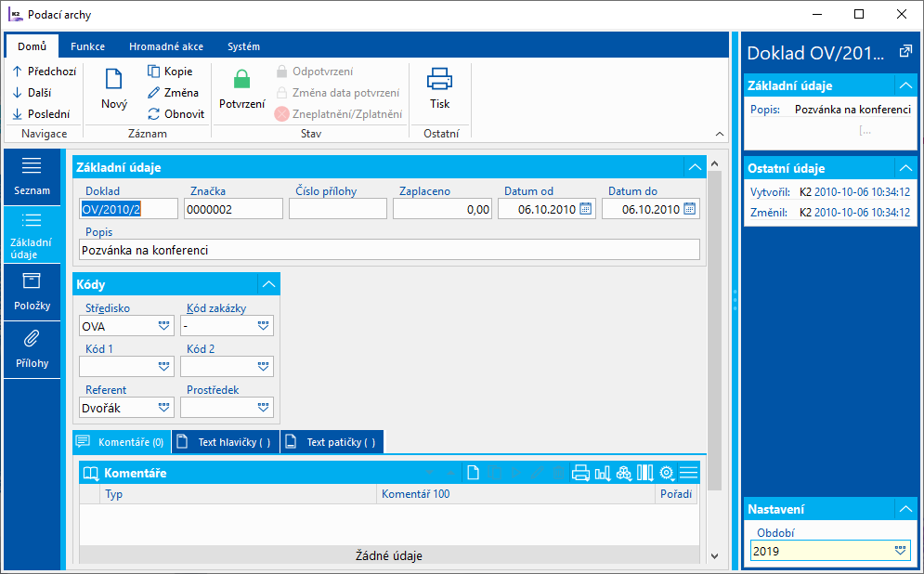Image resolution: width=924 pixels, height=574 pixels.
Task: Collapse the main Základní údaje section
Action: [x=695, y=167]
